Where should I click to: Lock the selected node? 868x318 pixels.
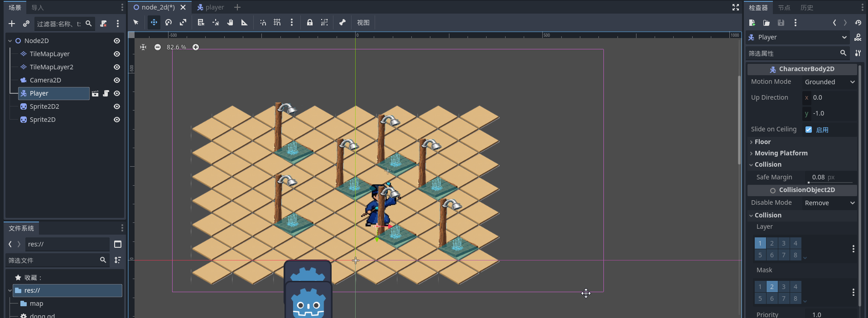coord(310,22)
